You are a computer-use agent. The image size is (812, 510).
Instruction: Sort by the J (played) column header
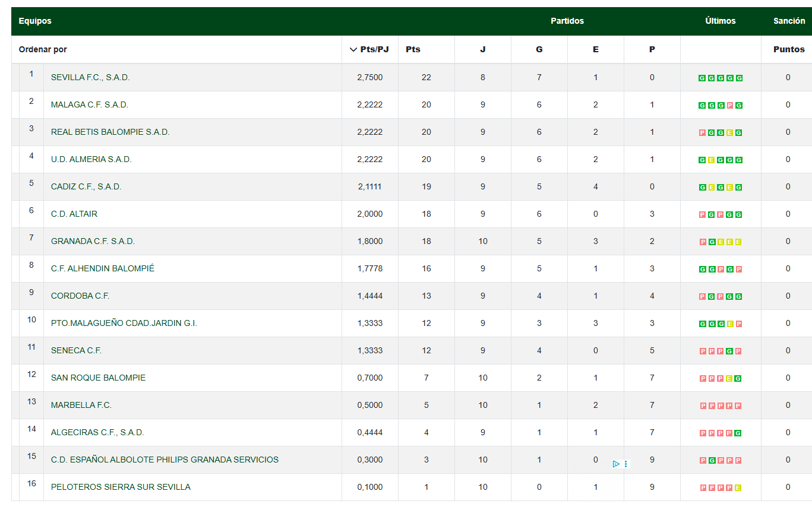tap(483, 49)
